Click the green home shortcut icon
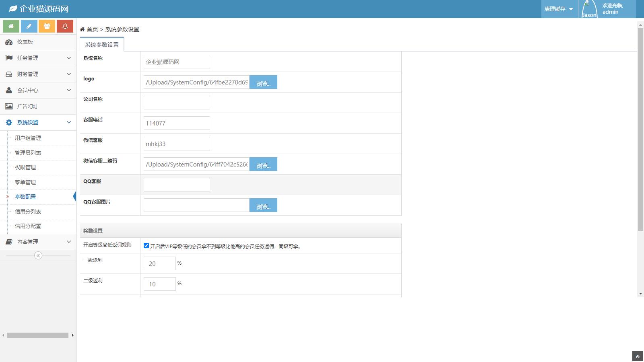644x362 pixels. coord(11,26)
